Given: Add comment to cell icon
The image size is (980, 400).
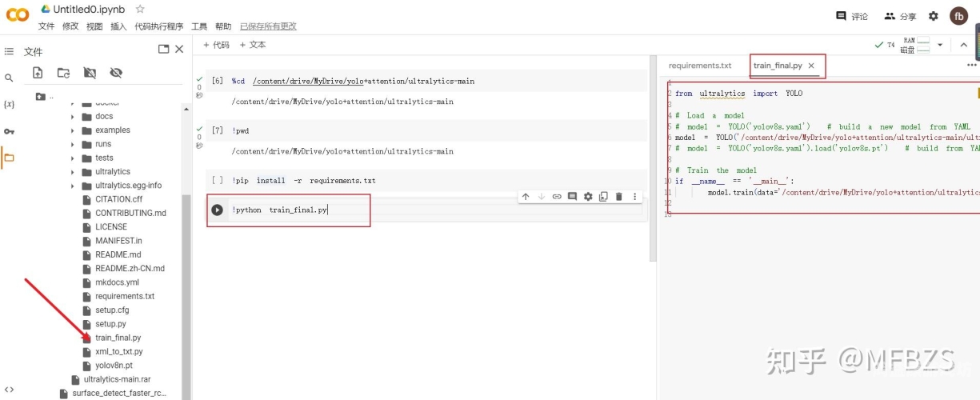Looking at the screenshot, I should 572,196.
